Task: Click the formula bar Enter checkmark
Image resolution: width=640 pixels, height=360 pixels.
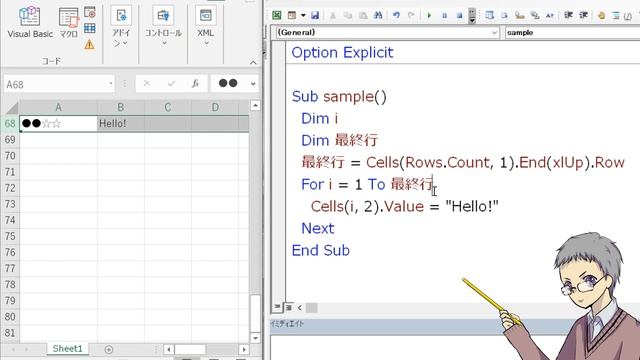Action: 171,84
